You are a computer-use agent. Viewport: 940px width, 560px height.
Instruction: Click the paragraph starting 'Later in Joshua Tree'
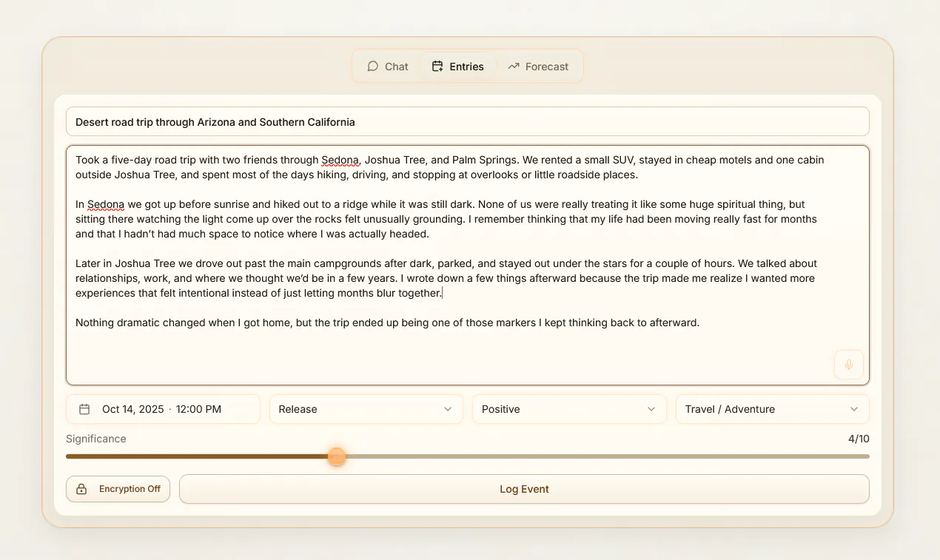click(x=446, y=278)
